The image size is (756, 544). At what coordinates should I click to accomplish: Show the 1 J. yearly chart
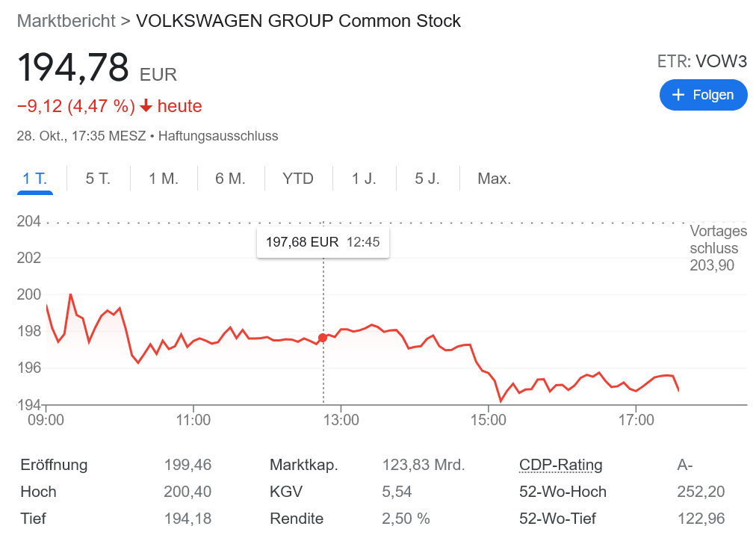click(365, 179)
